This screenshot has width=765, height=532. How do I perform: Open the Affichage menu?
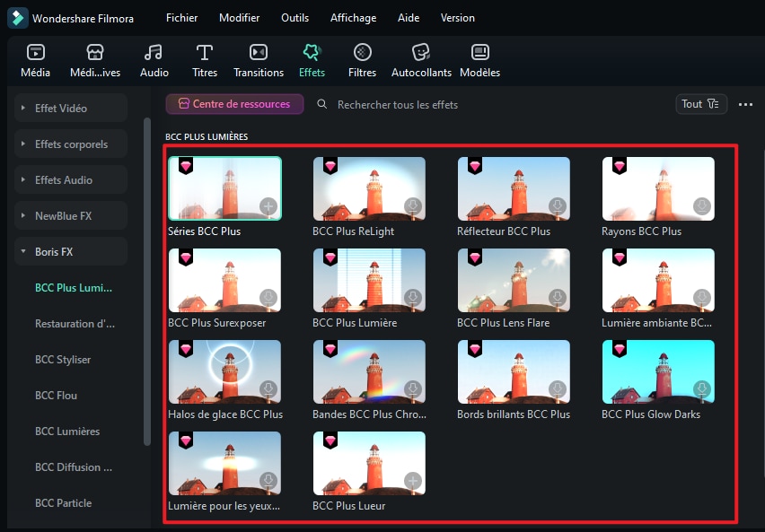tap(353, 18)
